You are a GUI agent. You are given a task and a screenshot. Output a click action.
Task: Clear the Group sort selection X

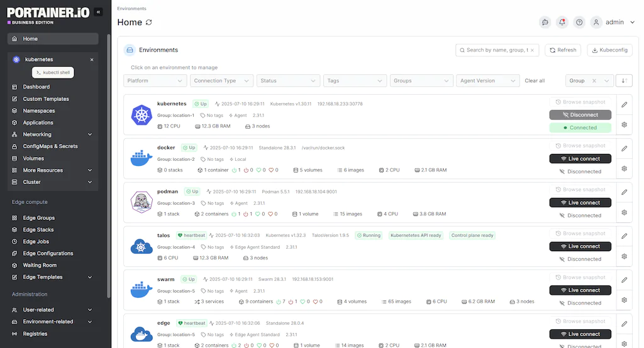coord(594,81)
